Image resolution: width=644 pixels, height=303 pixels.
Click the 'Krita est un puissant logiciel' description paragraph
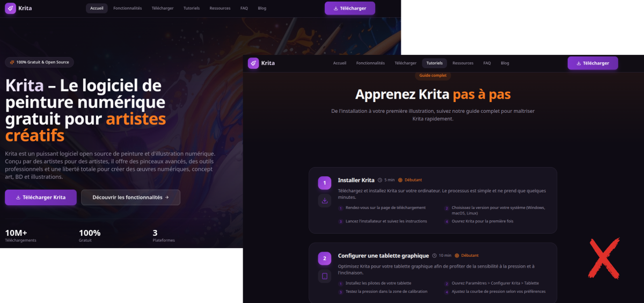coord(111,165)
